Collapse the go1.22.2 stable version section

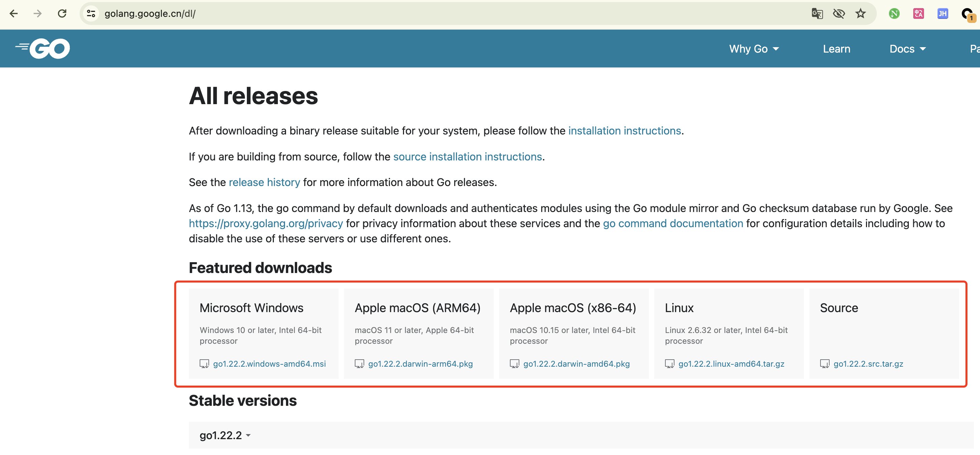click(x=225, y=435)
